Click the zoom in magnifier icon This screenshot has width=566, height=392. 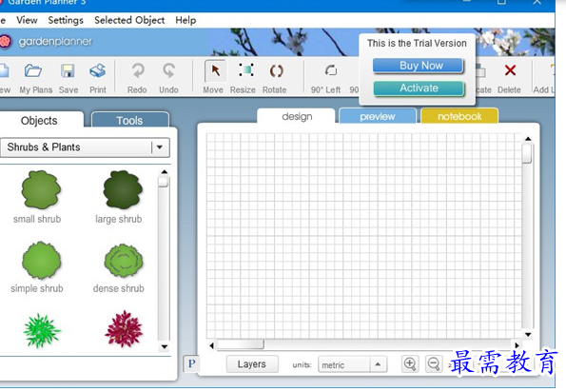click(x=410, y=363)
